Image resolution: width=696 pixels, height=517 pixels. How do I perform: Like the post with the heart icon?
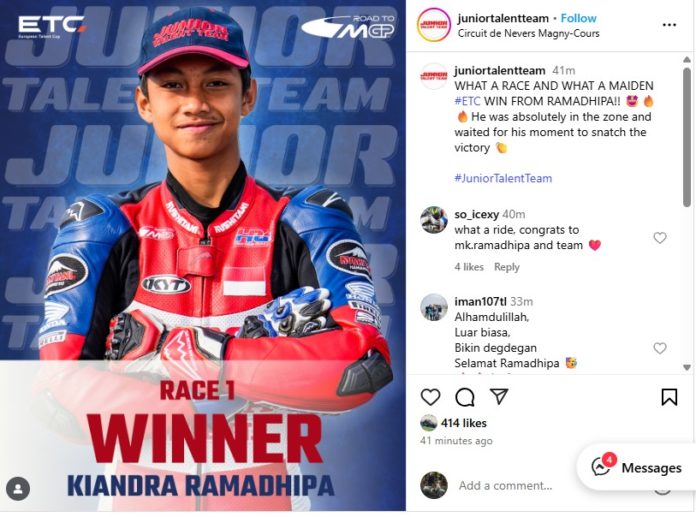430,397
